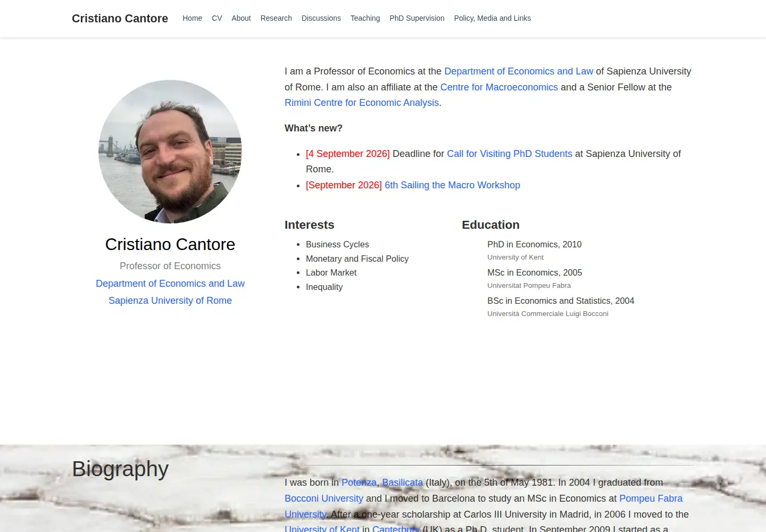Click Department of Economics and Law under profile name

click(170, 284)
